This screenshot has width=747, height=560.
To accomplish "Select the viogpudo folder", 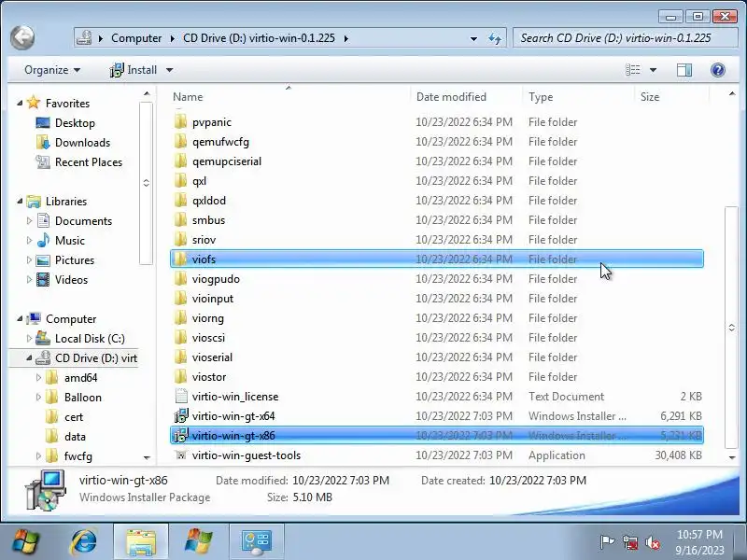I will coord(216,278).
